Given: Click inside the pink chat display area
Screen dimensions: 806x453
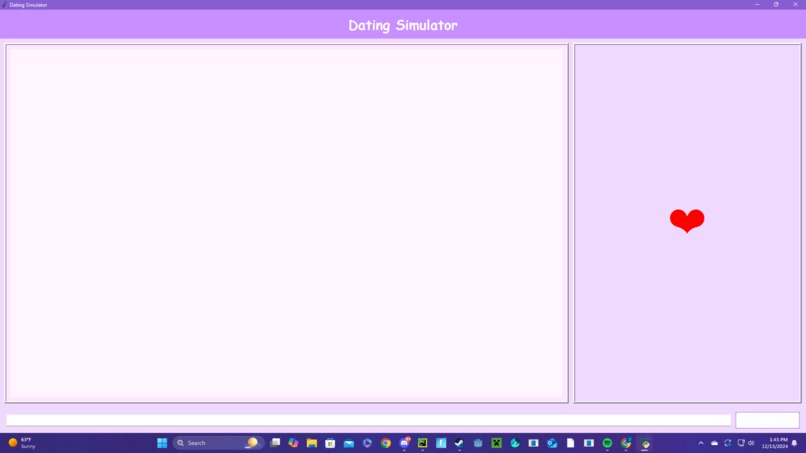Looking at the screenshot, I should point(287,223).
